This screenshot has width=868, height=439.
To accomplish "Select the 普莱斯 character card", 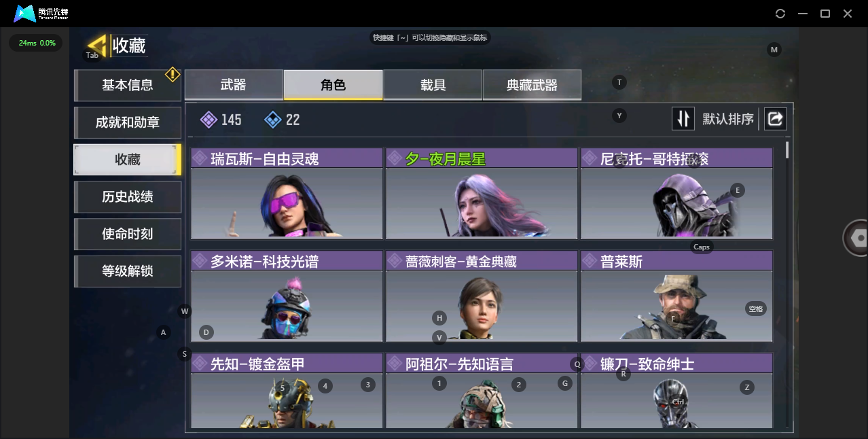I will [x=676, y=296].
